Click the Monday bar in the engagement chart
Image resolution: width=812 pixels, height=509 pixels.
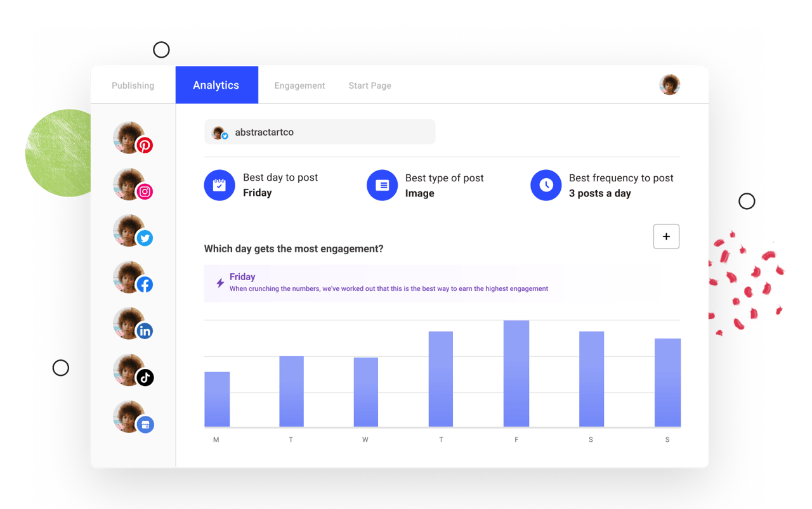[217, 398]
